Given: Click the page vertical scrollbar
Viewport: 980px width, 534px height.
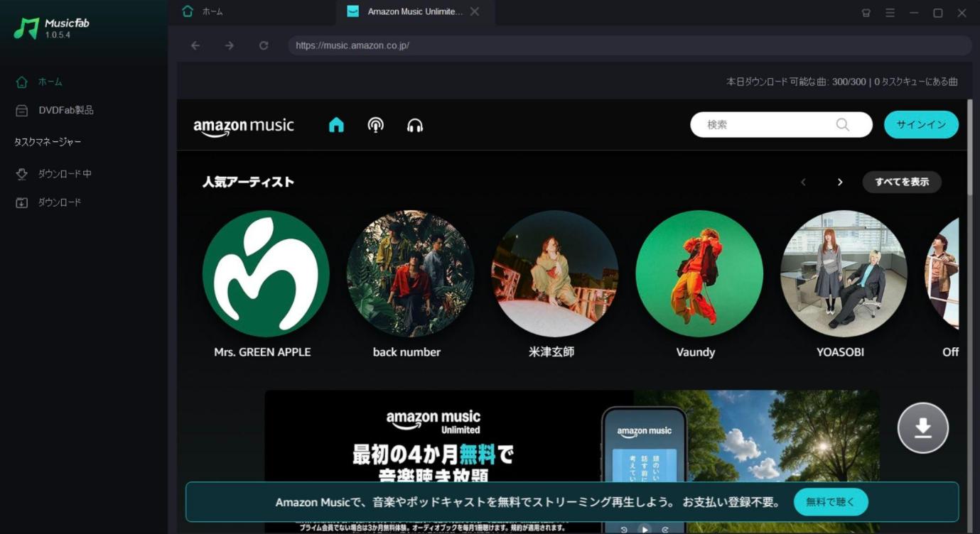Looking at the screenshot, I should point(970,147).
